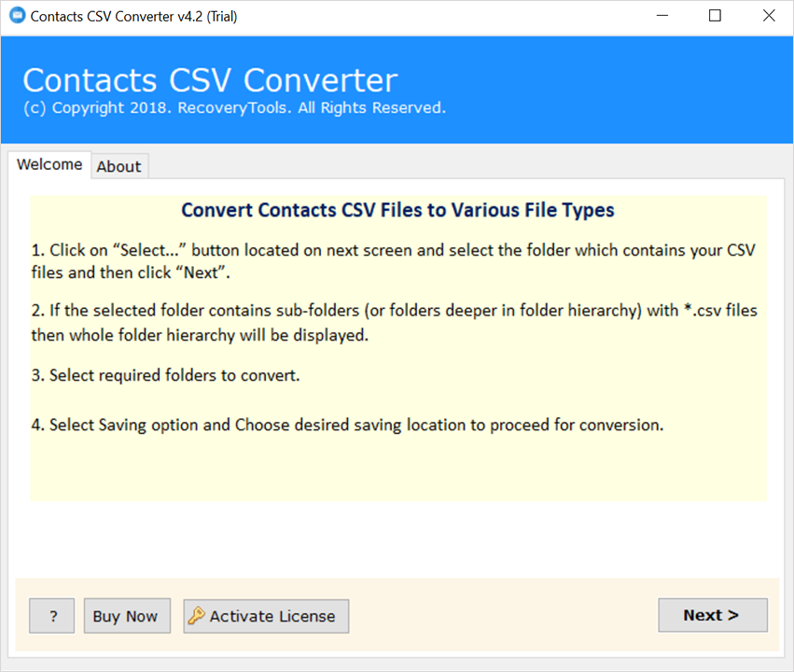Click the Buy Now button
Image resolution: width=794 pixels, height=672 pixels.
pos(127,616)
